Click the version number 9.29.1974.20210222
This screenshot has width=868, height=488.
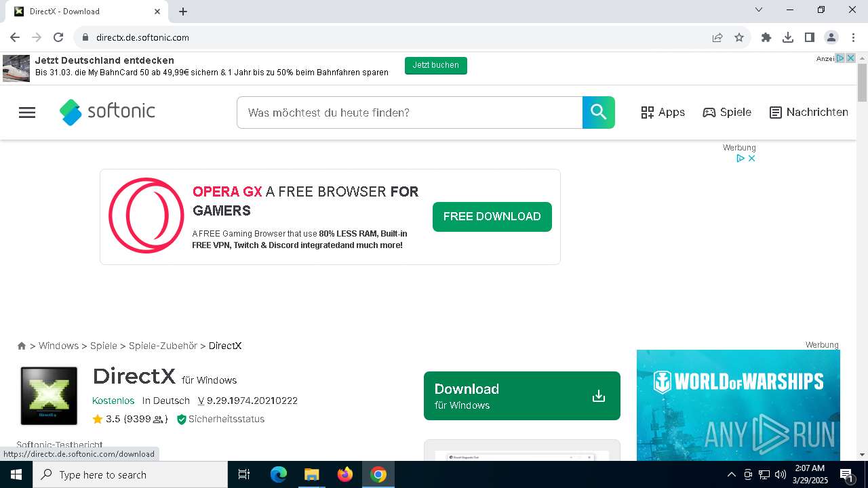(x=252, y=401)
